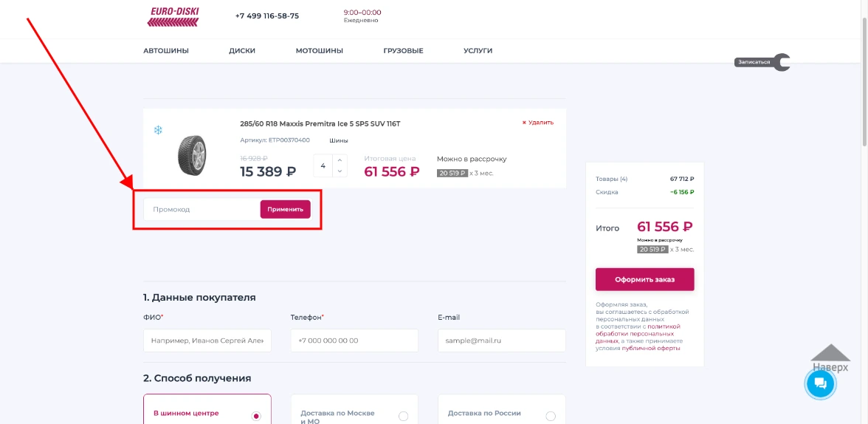Go to the 'Мотошины' menu section
Image resolution: width=868 pixels, height=424 pixels.
320,51
